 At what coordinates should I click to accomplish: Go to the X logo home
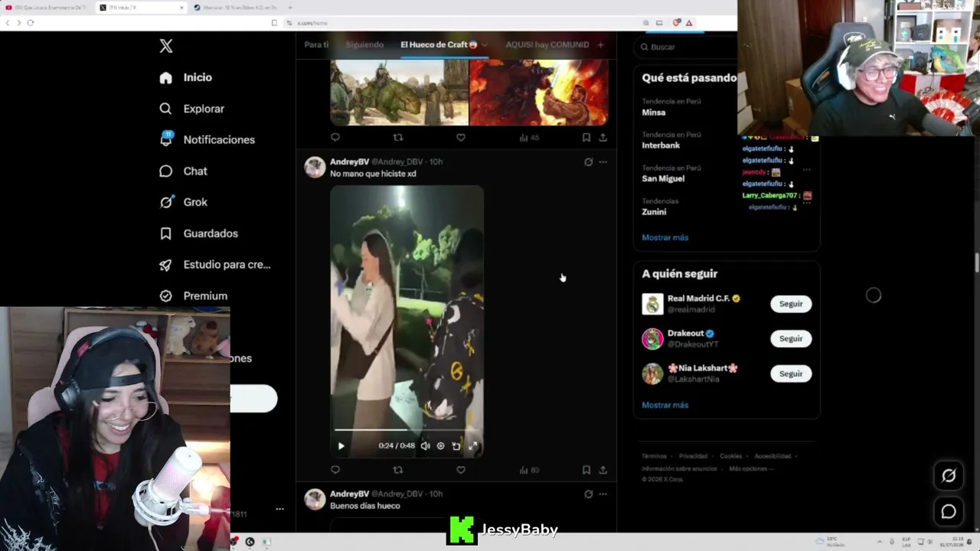tap(166, 46)
